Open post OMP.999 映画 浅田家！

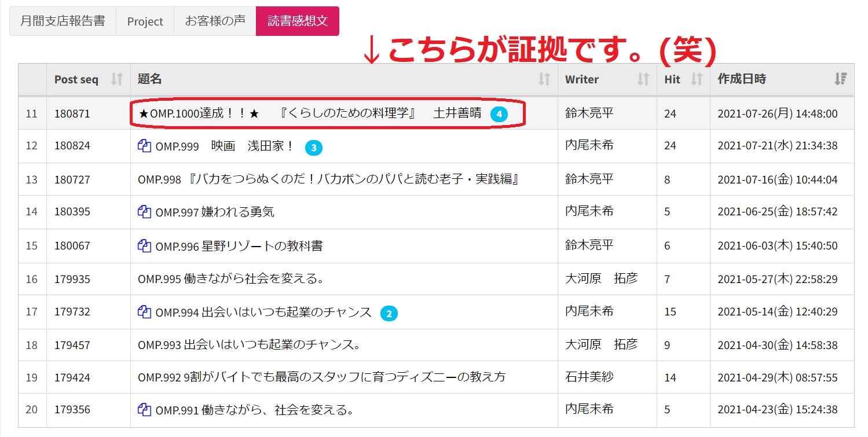click(225, 146)
